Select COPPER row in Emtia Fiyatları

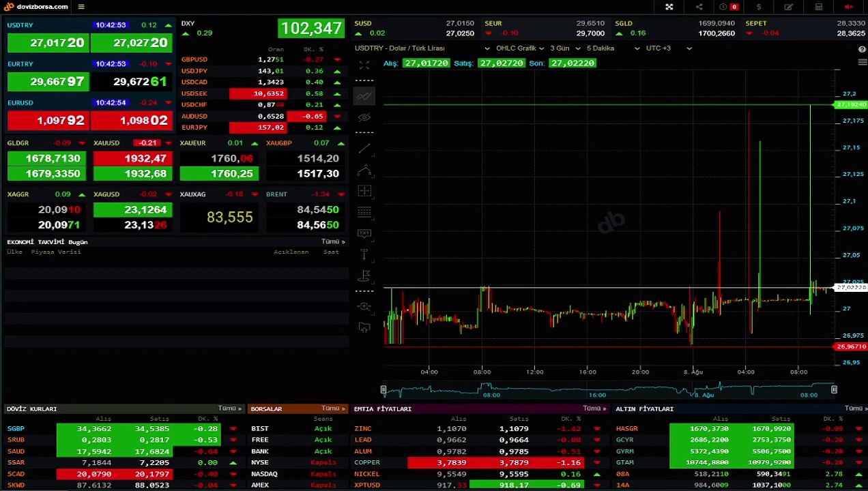coord(480,462)
